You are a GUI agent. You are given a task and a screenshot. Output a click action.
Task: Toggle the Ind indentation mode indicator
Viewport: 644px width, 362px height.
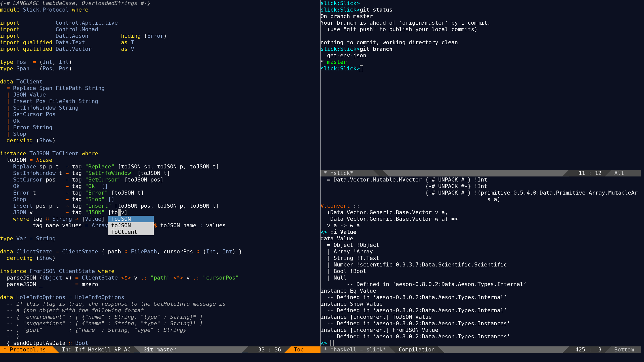(x=66, y=349)
